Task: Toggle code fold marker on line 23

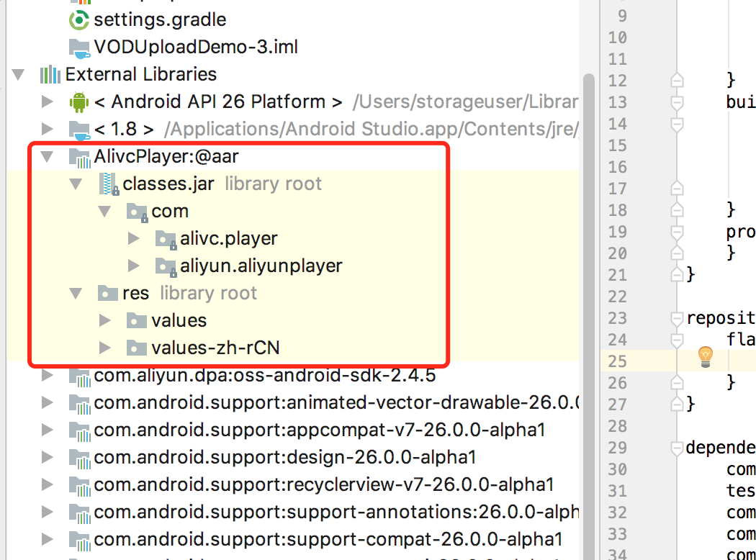Action: (x=677, y=319)
